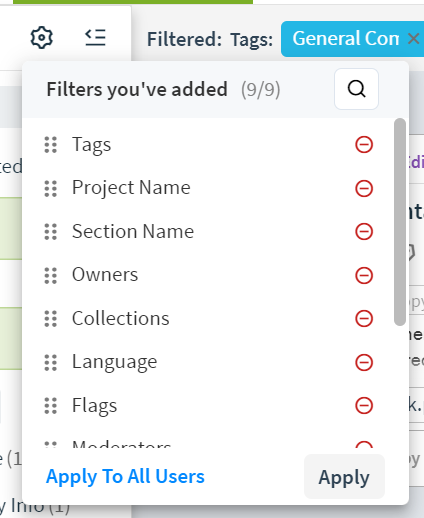Remove the Project Name filter
This screenshot has height=518, width=424.
click(x=364, y=188)
